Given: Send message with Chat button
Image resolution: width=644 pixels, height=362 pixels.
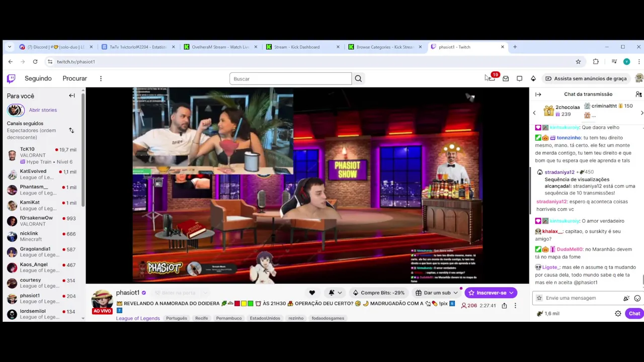Looking at the screenshot, I should tap(634, 313).
